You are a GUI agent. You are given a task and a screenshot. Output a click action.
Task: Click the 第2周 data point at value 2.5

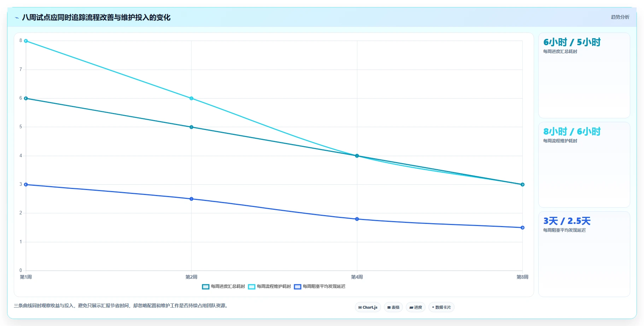point(191,199)
